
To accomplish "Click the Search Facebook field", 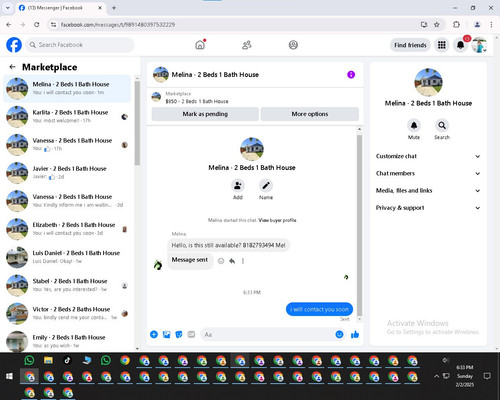I will point(80,45).
